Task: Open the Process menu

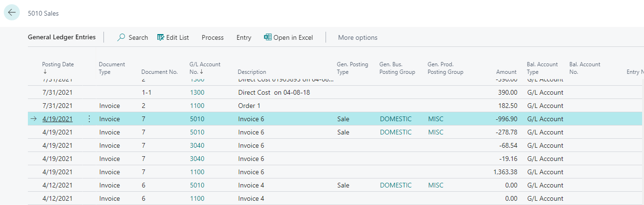Action: pyautogui.click(x=213, y=37)
